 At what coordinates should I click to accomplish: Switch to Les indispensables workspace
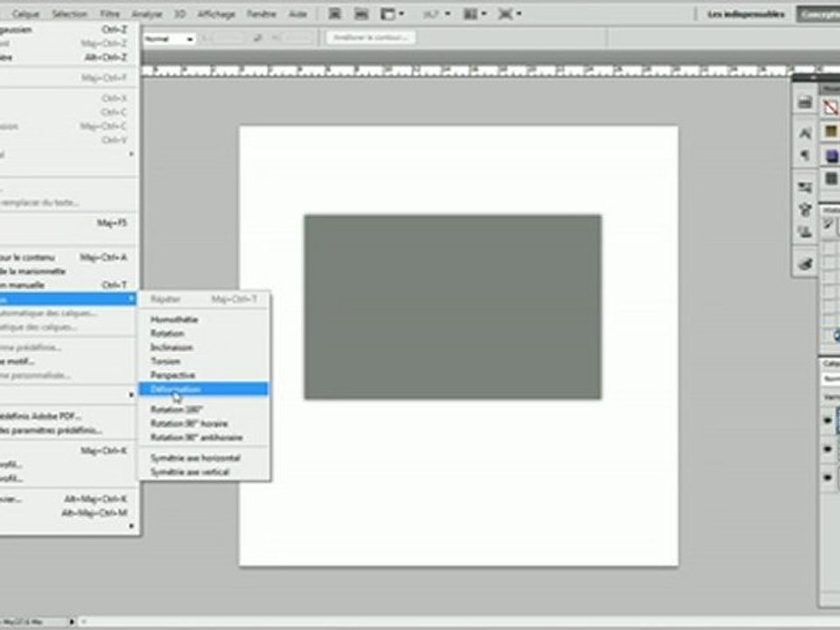745,15
